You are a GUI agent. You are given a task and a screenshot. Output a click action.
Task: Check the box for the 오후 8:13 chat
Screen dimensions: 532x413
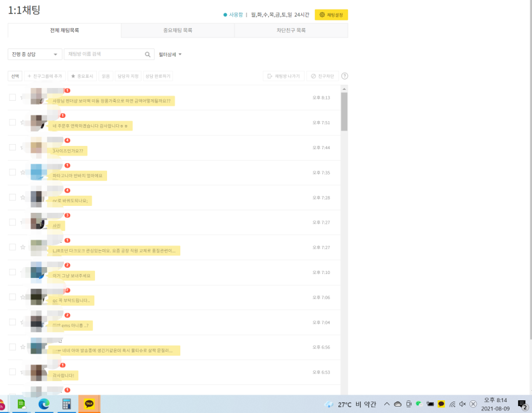click(x=13, y=98)
